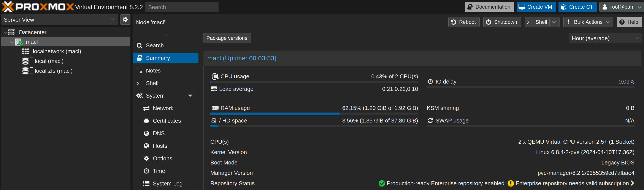Click the 'Legacy BIOS' boot mode value

[x=618, y=163]
